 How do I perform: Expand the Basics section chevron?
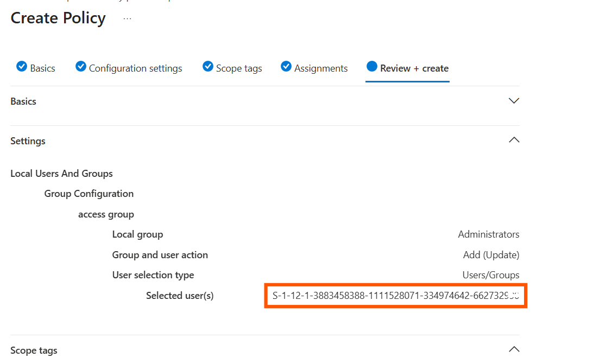514,101
